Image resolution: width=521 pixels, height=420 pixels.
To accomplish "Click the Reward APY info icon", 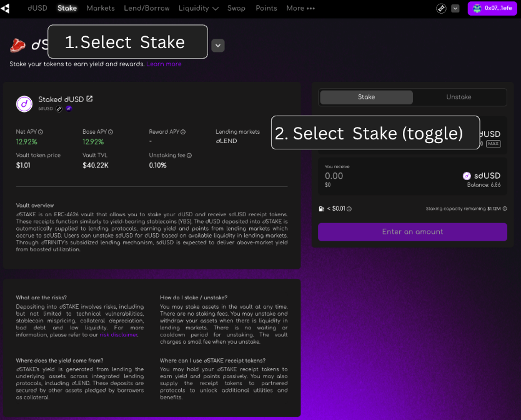I will click(x=183, y=132).
